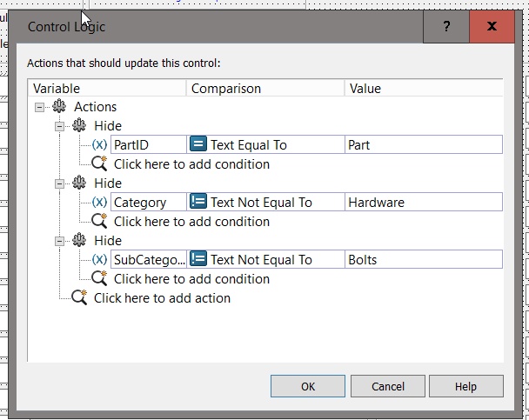The image size is (529, 420).
Task: Click the gear icon of the Hide action above PartID
Action: (79, 125)
